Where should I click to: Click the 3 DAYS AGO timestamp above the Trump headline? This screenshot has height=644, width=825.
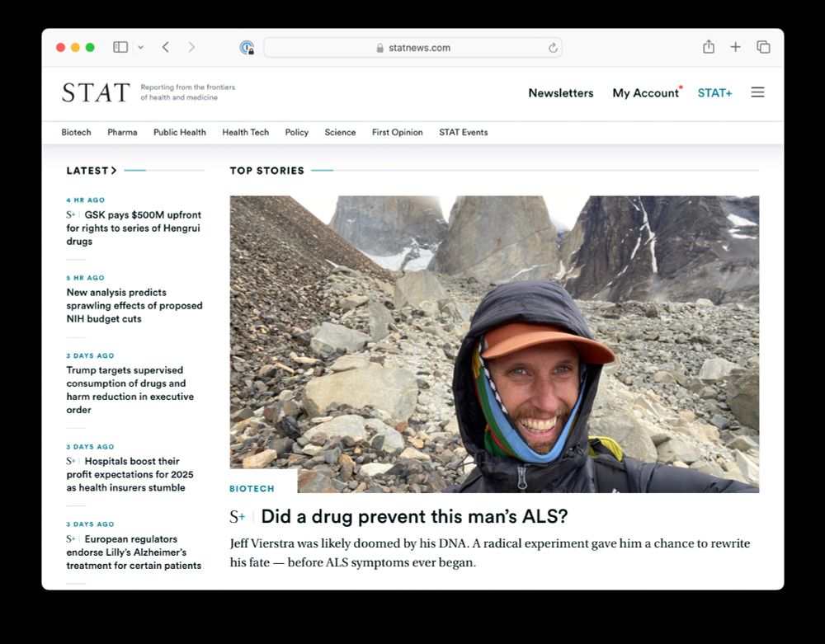click(90, 355)
